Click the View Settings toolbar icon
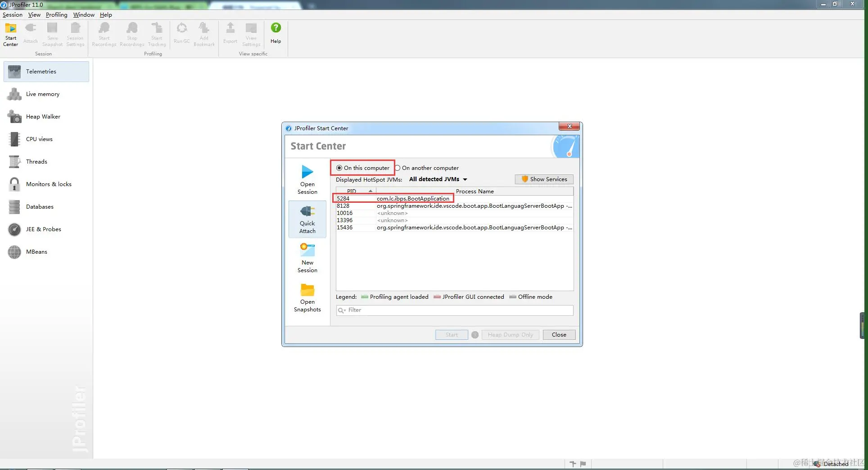The image size is (868, 470). coord(251,34)
